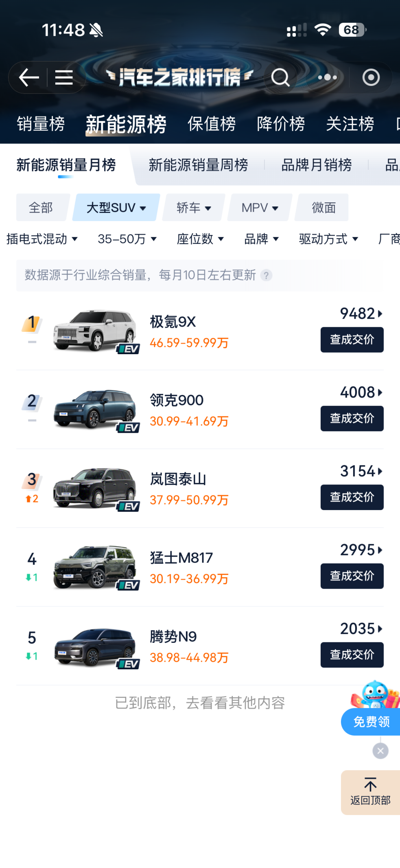Click 查成交价 for 腾势N9

[x=352, y=655]
